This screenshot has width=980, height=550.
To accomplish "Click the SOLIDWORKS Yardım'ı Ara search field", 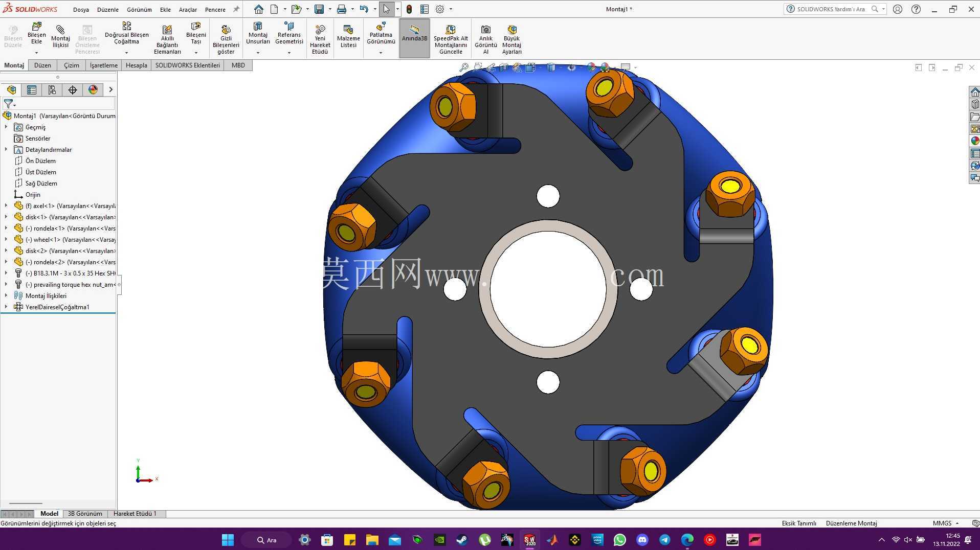I will [831, 9].
